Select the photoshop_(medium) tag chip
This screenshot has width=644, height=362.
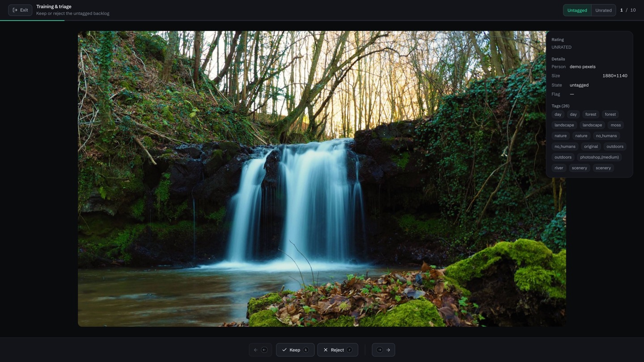pos(599,157)
